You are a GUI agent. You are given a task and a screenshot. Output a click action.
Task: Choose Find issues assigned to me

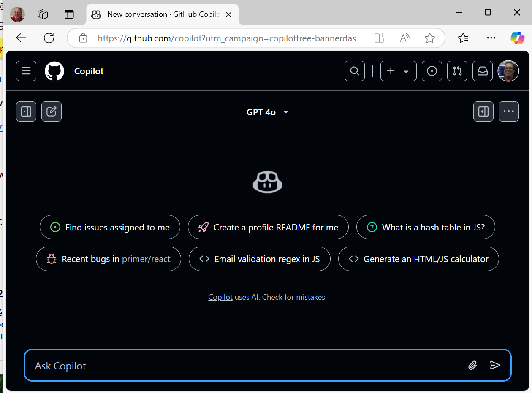110,227
